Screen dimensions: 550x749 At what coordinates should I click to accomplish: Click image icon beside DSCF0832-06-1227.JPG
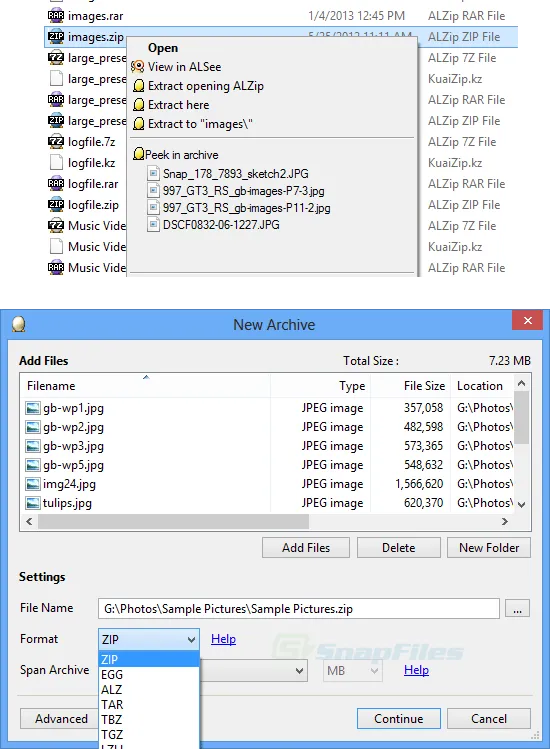tap(153, 225)
